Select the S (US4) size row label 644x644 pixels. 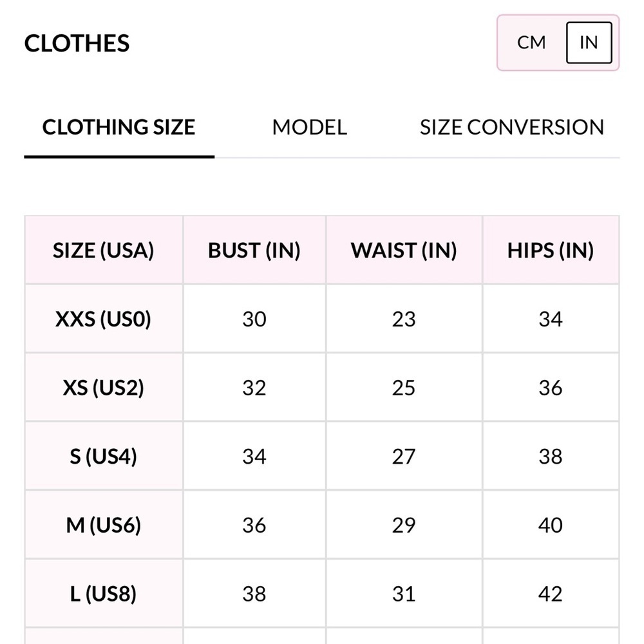[104, 457]
